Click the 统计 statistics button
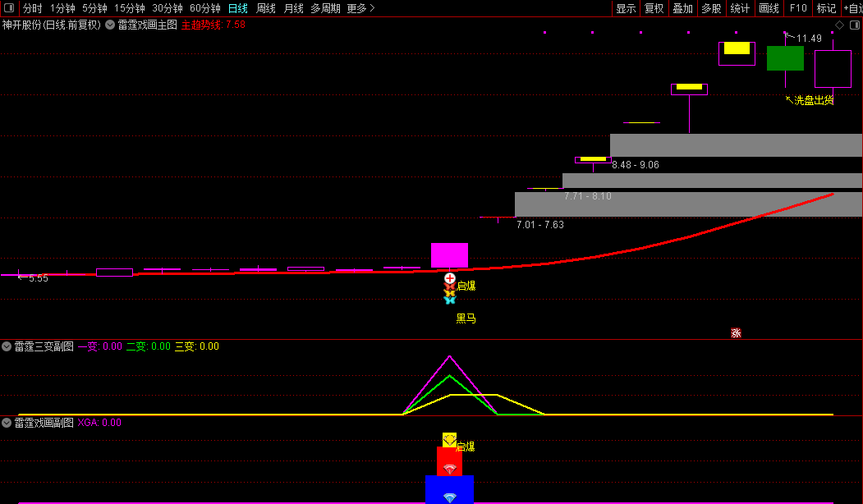This screenshot has width=863, height=504. pos(741,8)
